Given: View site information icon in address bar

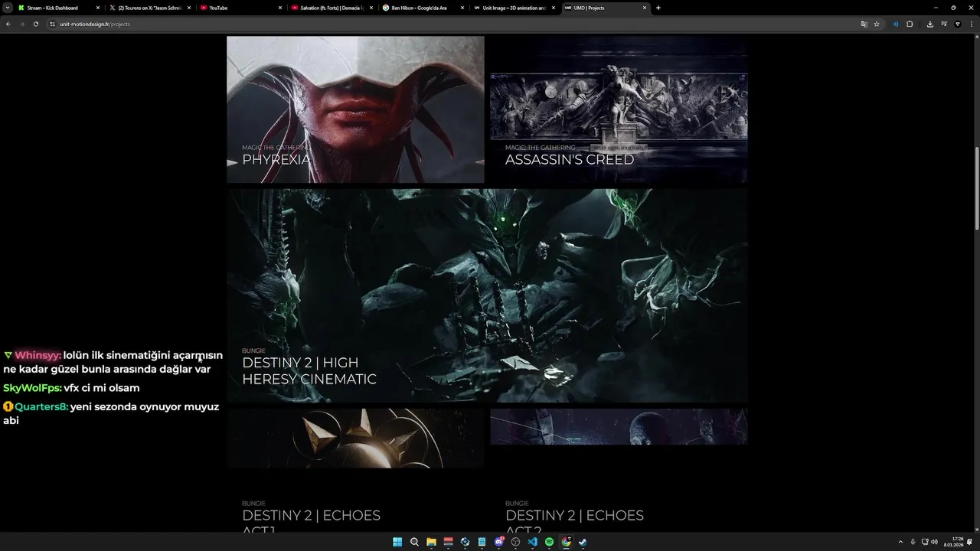Looking at the screenshot, I should (x=53, y=24).
